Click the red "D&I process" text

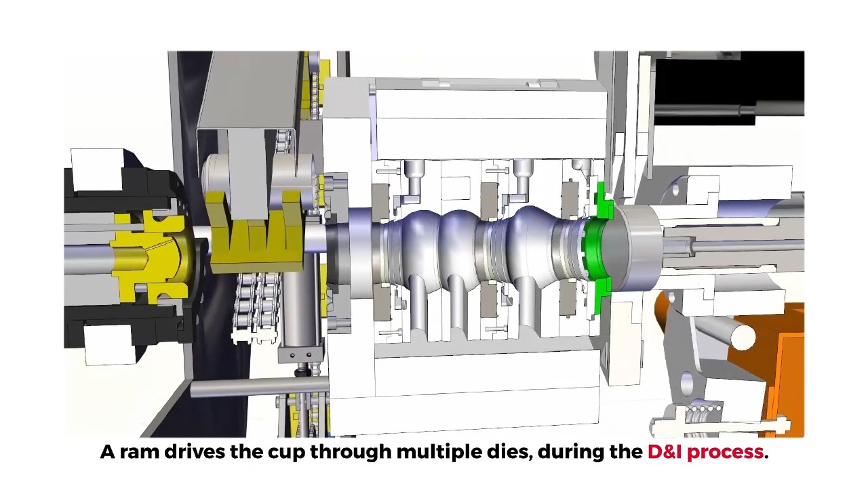[x=705, y=452]
